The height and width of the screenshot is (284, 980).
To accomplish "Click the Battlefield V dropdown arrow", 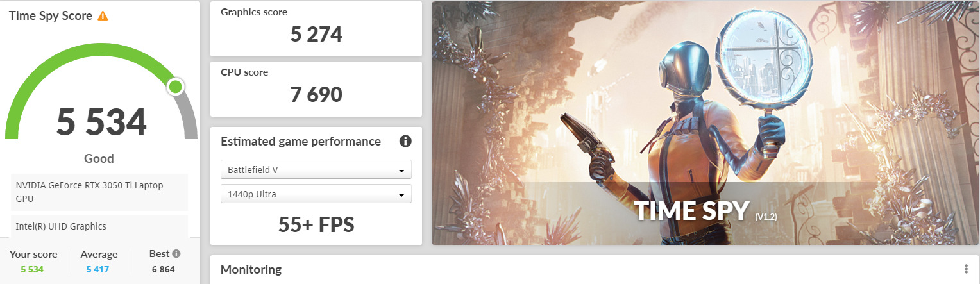I will (x=401, y=171).
